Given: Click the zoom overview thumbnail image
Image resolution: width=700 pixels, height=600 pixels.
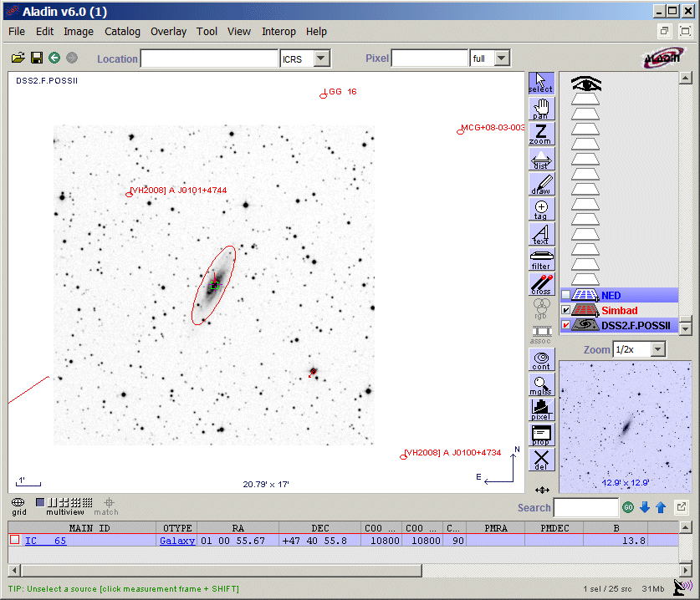Looking at the screenshot, I should [625, 427].
